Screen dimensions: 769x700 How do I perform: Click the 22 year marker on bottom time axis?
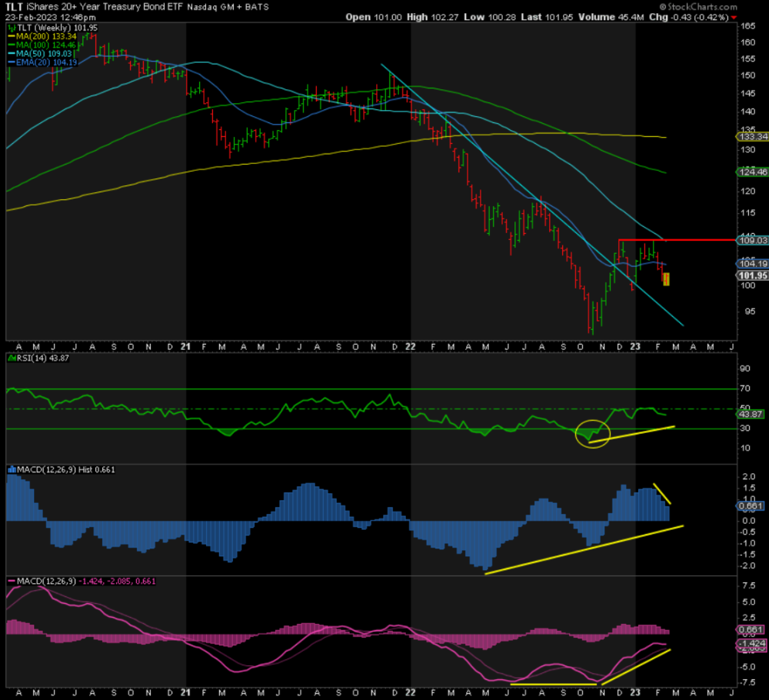click(410, 692)
